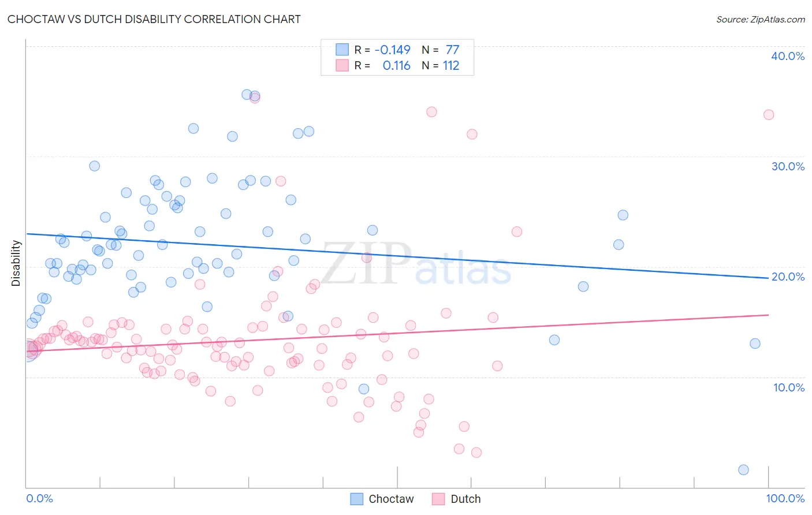The height and width of the screenshot is (515, 812).
Task: Click the pink Dutch legend swatch at bottom
Action: tap(439, 499)
